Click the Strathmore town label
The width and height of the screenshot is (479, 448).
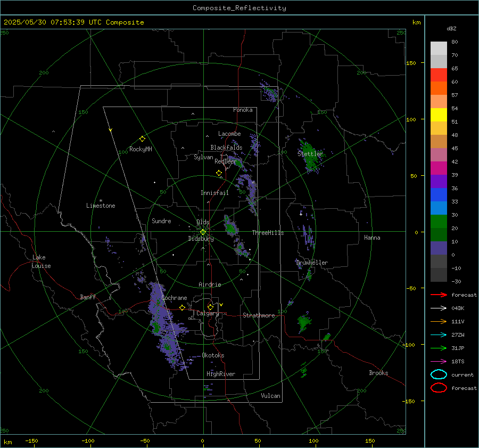click(x=259, y=315)
